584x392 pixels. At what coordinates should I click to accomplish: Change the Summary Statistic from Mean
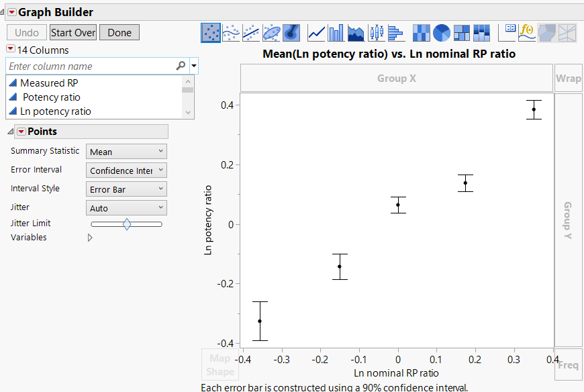click(126, 151)
